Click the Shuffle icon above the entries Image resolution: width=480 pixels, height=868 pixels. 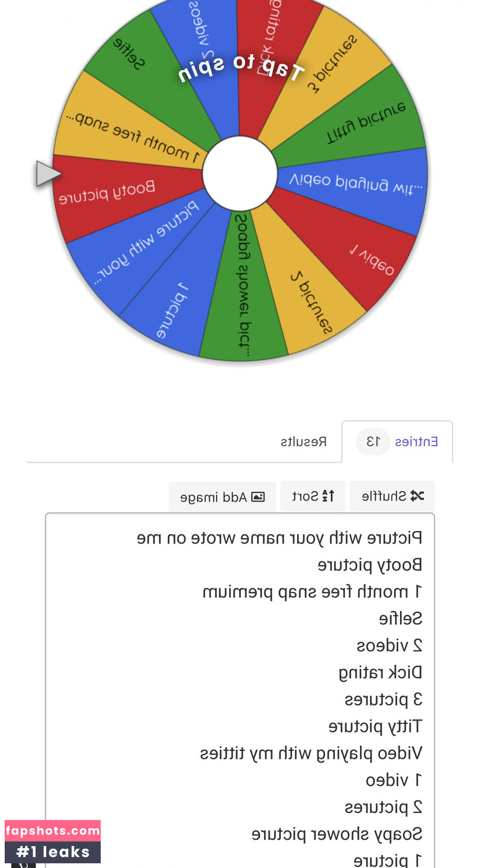(x=417, y=496)
